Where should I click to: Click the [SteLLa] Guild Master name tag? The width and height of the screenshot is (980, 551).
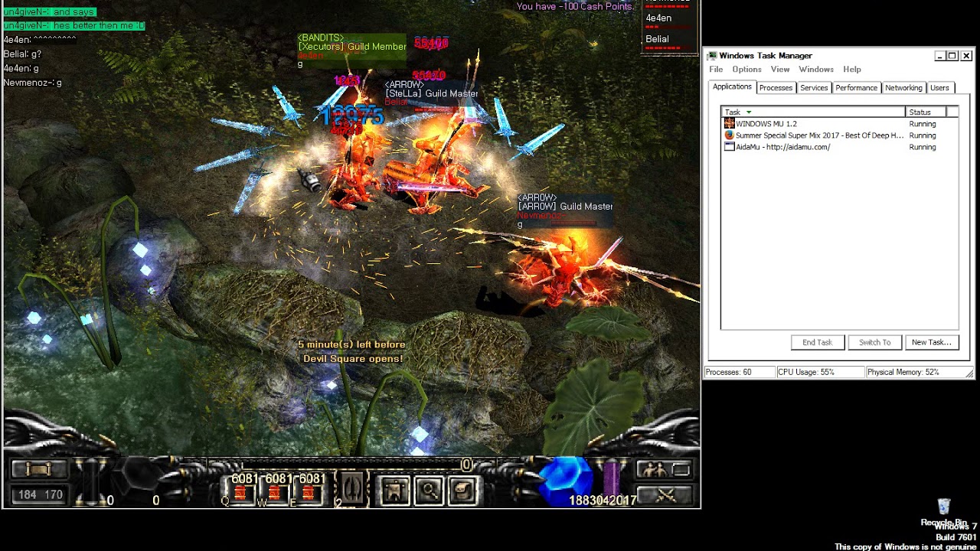pos(431,93)
